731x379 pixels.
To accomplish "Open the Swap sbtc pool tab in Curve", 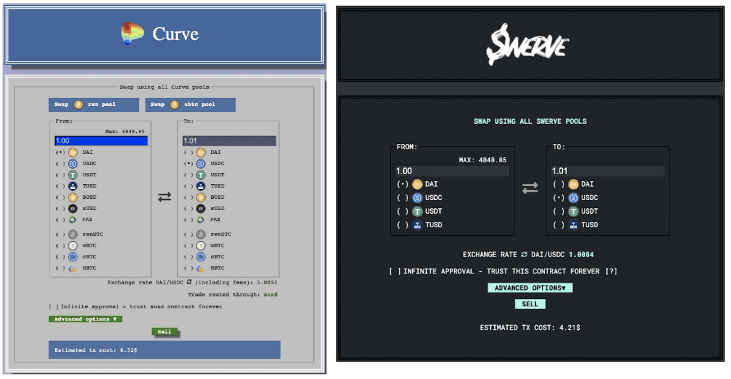I will [190, 104].
